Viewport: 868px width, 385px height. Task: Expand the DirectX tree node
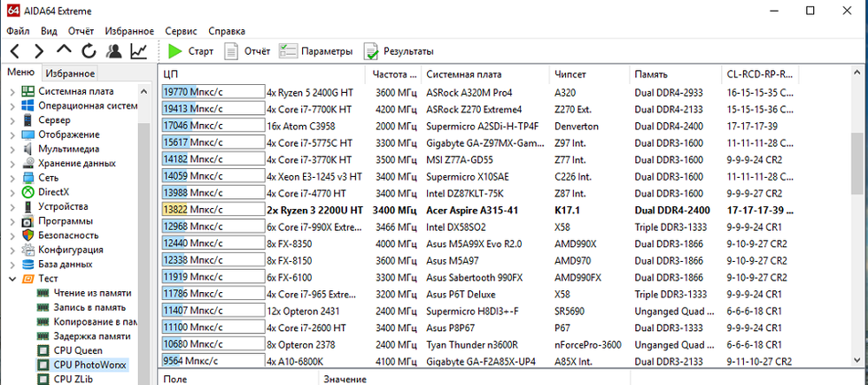pyautogui.click(x=11, y=192)
